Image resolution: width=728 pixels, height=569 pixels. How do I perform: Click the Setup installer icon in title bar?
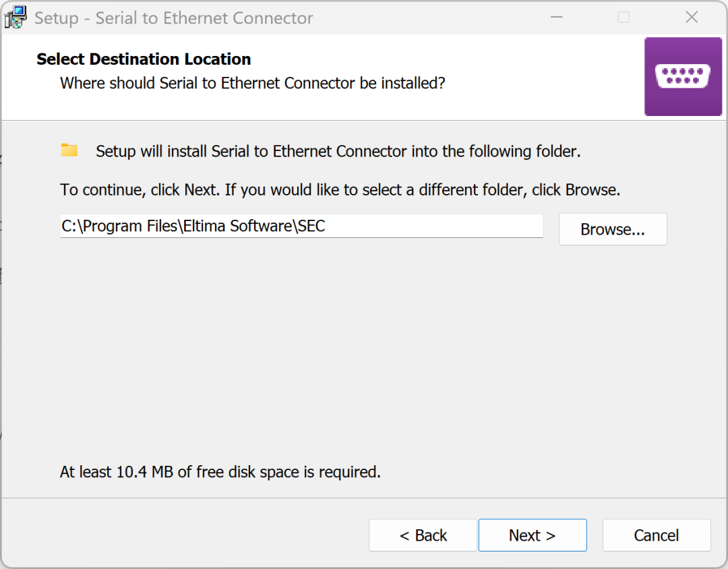pos(16,17)
